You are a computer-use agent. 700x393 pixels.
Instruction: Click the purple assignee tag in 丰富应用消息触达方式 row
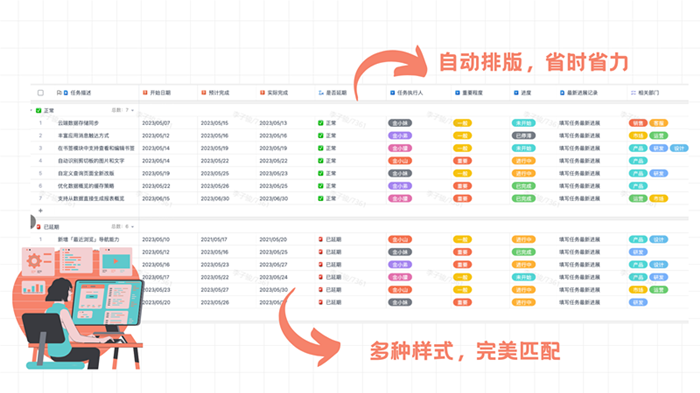pyautogui.click(x=400, y=135)
